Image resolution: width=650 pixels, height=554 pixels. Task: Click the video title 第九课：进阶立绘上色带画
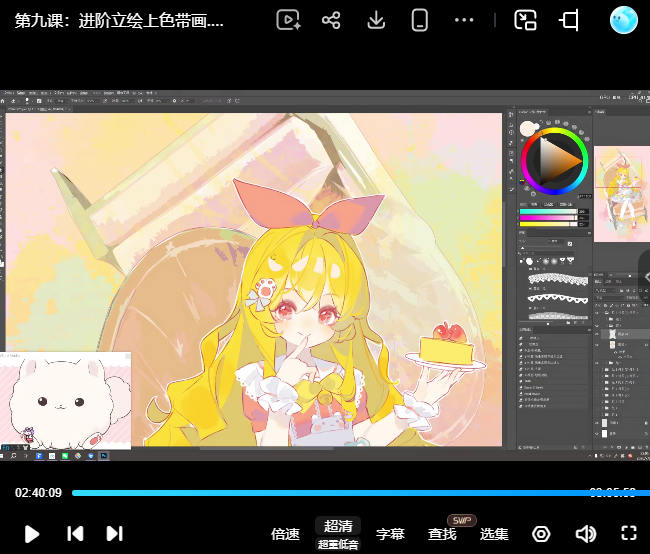click(x=119, y=20)
